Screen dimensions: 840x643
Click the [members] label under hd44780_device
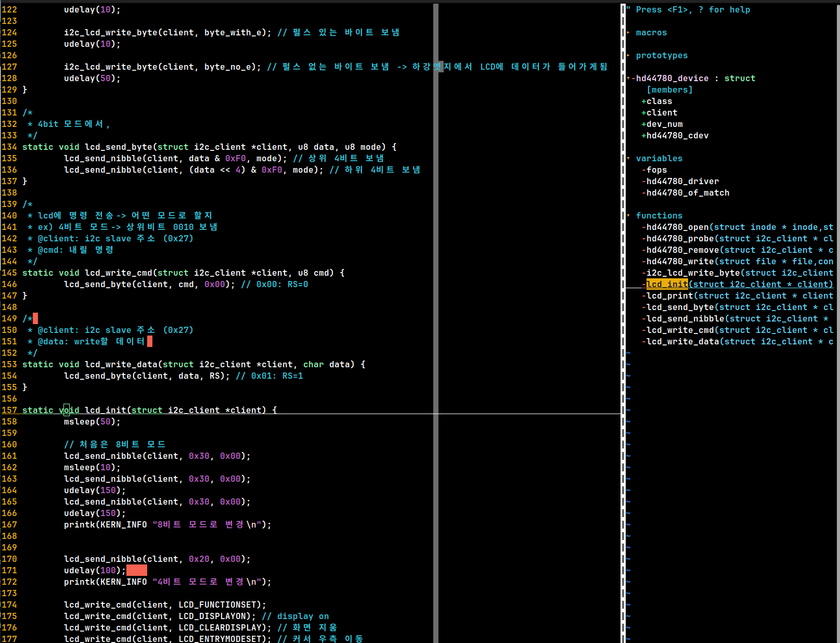(669, 89)
